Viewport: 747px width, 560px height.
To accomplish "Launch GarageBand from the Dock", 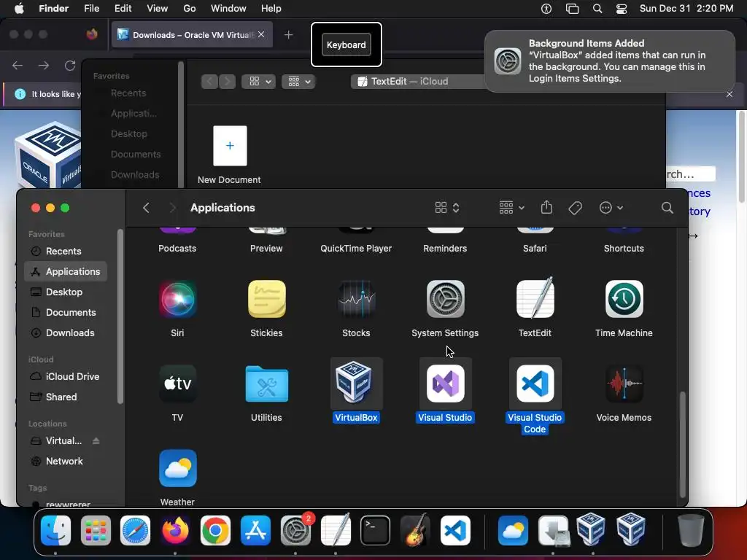I will [x=415, y=530].
